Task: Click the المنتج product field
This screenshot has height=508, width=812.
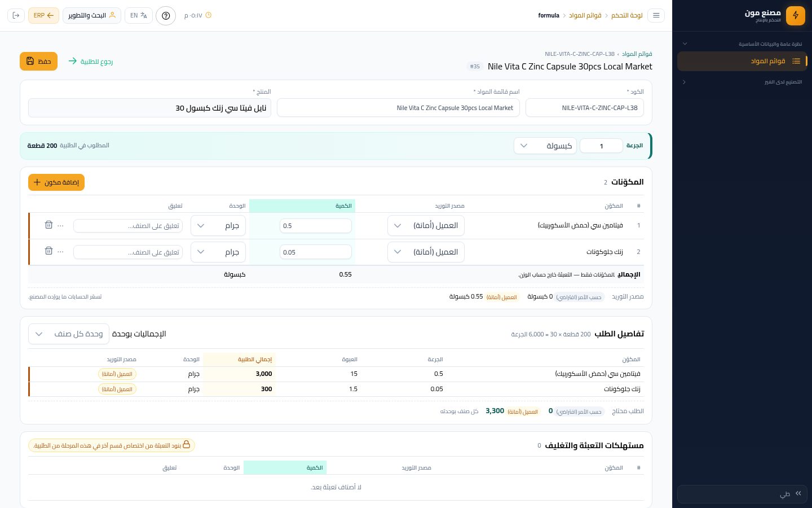Action: coord(149,108)
